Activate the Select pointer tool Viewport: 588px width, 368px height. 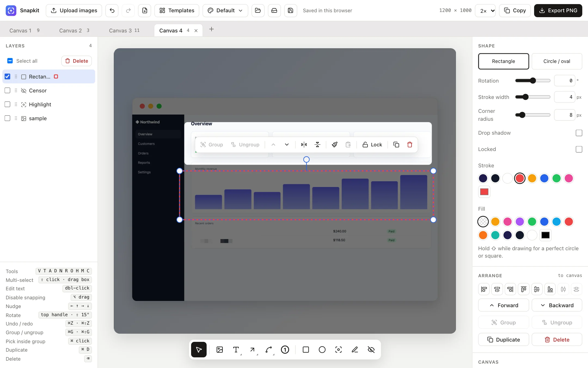pos(199,349)
